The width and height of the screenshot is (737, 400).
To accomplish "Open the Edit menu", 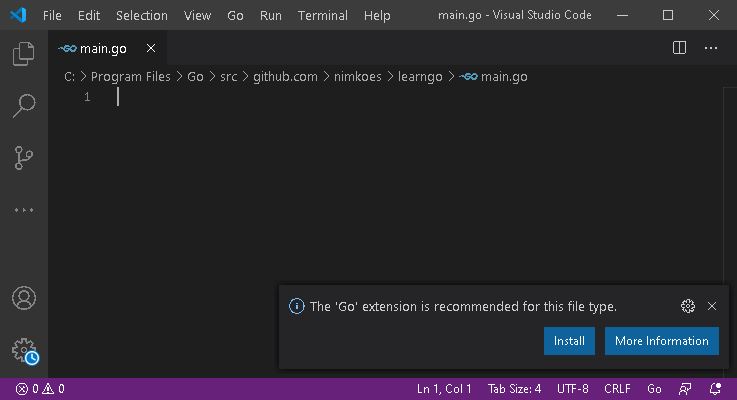I will click(89, 16).
